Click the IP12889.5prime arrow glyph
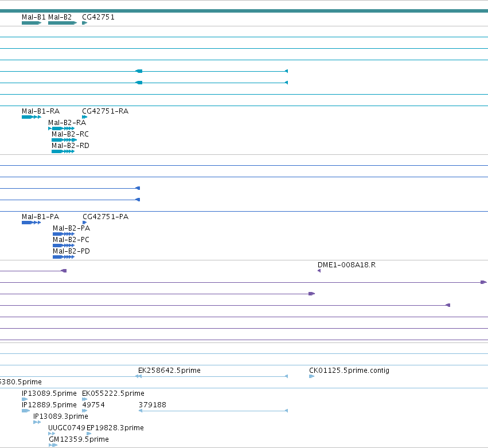Screen dimensions: 488x448 pos(26,411)
